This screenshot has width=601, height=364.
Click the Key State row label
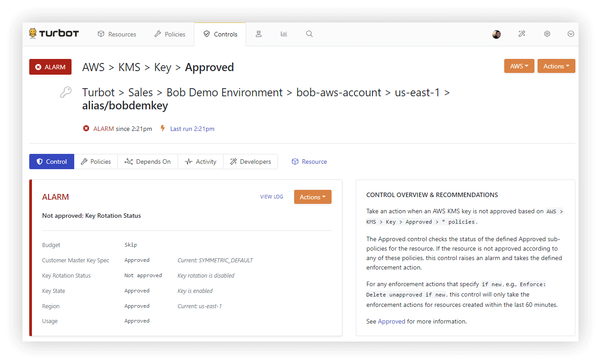tap(54, 291)
